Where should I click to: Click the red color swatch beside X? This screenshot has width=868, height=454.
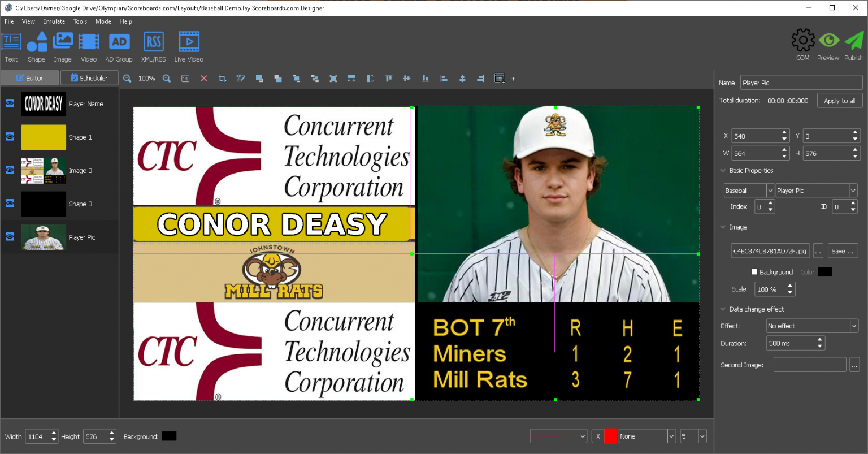[x=610, y=436]
